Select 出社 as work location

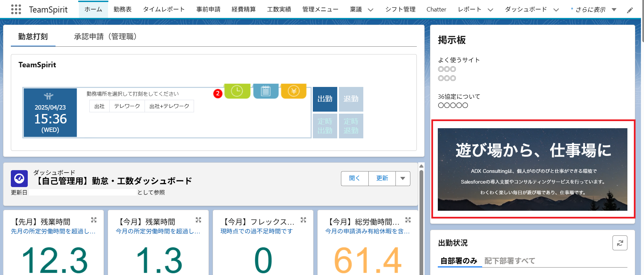click(100, 106)
